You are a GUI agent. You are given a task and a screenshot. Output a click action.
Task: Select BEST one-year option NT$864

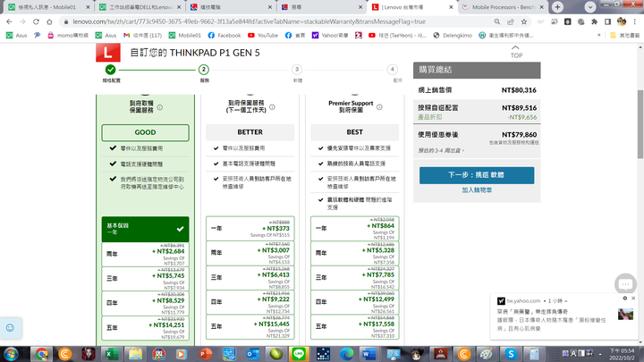(x=355, y=228)
